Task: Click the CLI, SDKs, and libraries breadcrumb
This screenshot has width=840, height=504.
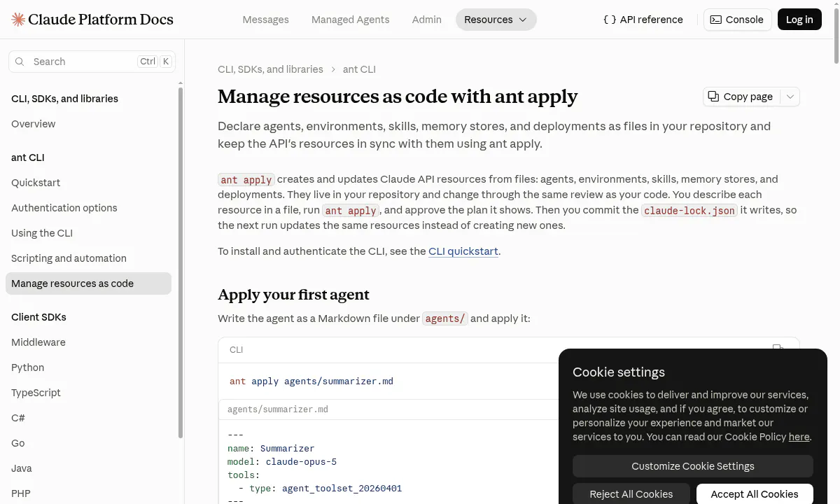Action: pos(270,69)
